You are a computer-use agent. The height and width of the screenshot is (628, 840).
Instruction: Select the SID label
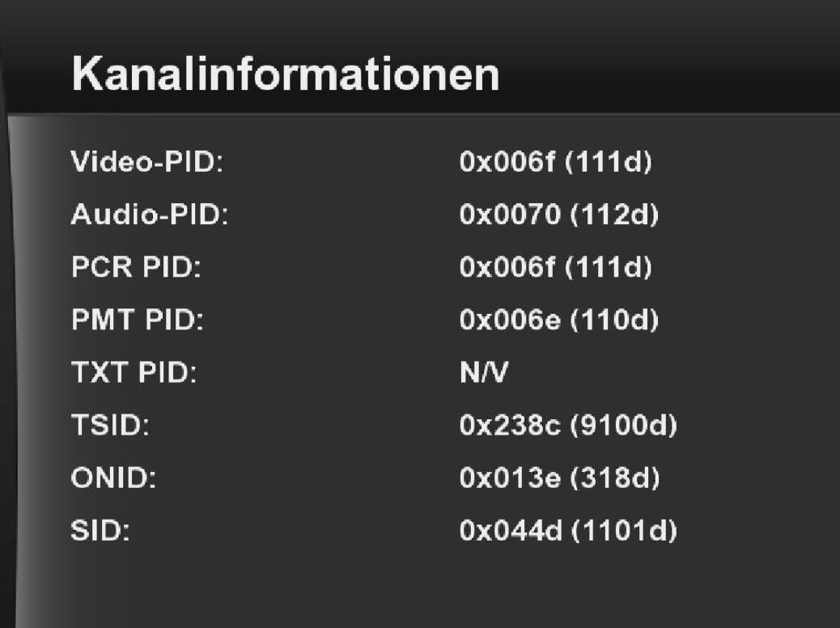(x=100, y=531)
